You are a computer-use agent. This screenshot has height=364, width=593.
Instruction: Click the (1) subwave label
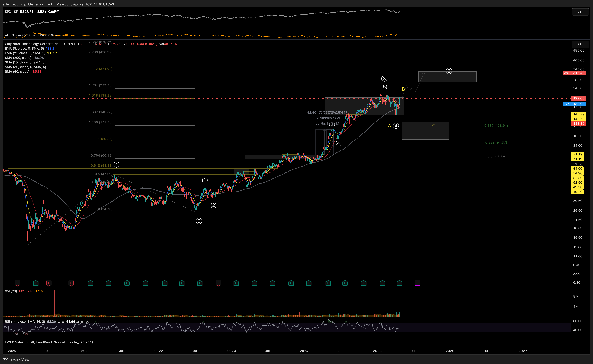(205, 180)
